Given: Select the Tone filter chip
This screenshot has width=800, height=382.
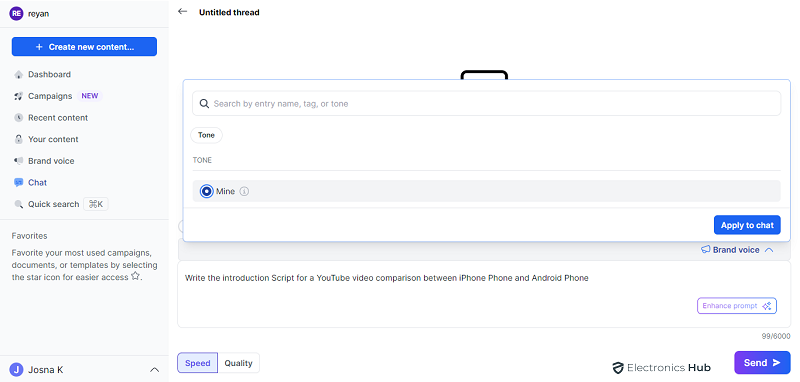Looking at the screenshot, I should pos(207,135).
